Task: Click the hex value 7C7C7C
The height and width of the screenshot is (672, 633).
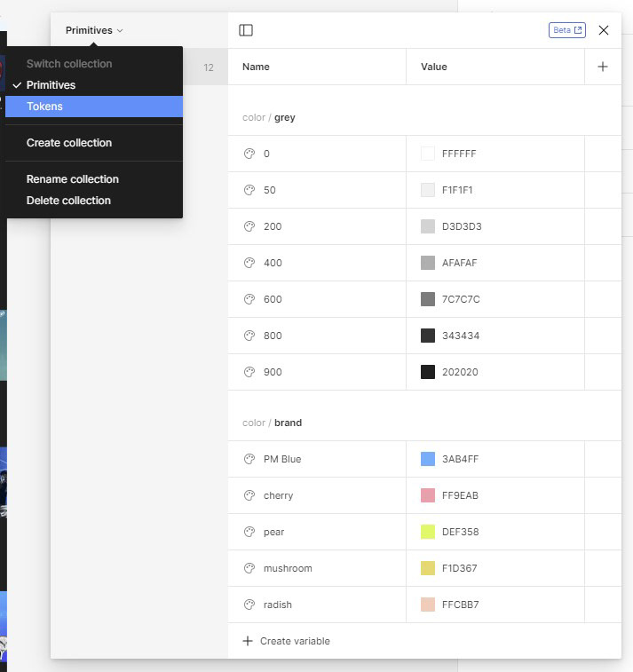Action: click(x=461, y=299)
